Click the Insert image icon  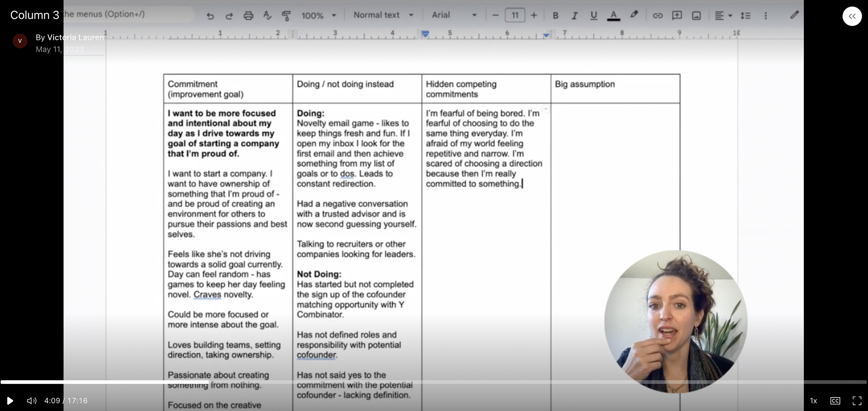click(696, 15)
